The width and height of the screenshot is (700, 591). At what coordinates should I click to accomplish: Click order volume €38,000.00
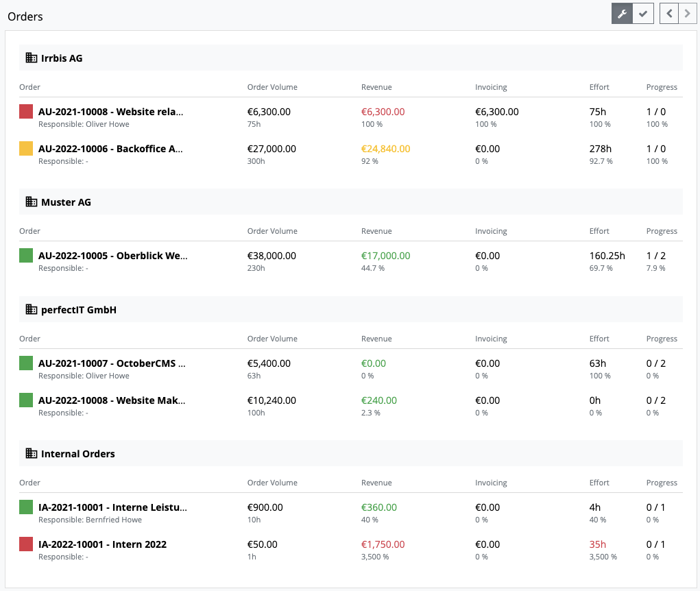pyautogui.click(x=272, y=256)
